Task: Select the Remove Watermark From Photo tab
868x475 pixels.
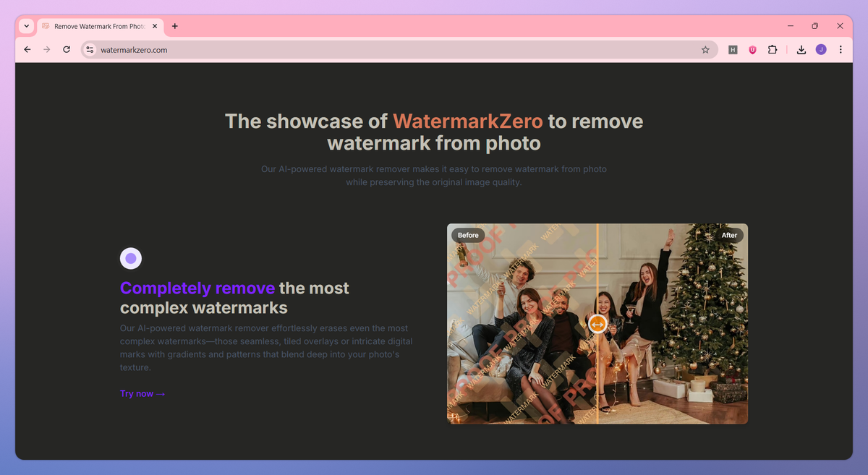Action: [x=100, y=27]
